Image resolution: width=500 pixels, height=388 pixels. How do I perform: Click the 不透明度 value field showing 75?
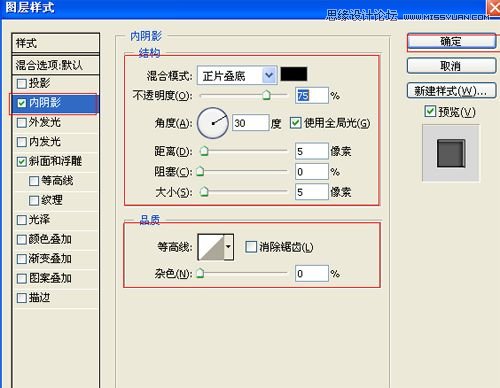tap(312, 96)
